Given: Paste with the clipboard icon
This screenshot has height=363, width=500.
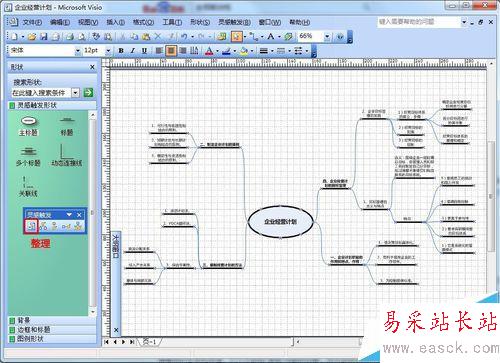Looking at the screenshot, I should 146,36.
